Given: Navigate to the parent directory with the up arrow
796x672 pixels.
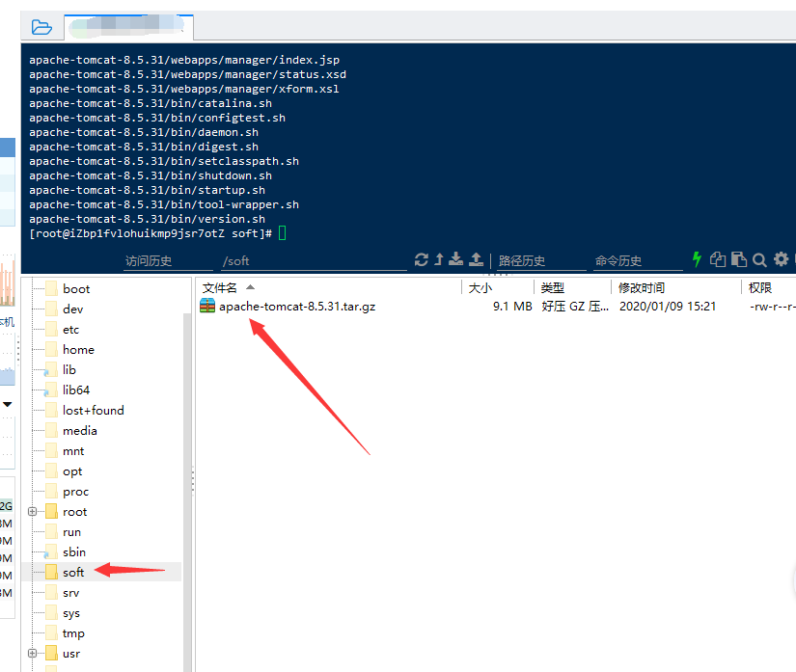Looking at the screenshot, I should tap(439, 260).
